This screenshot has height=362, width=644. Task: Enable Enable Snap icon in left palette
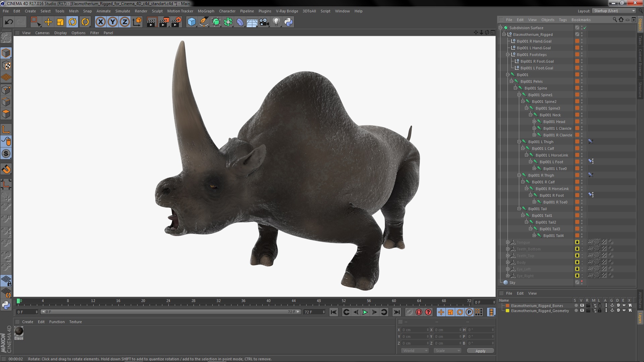click(x=6, y=169)
